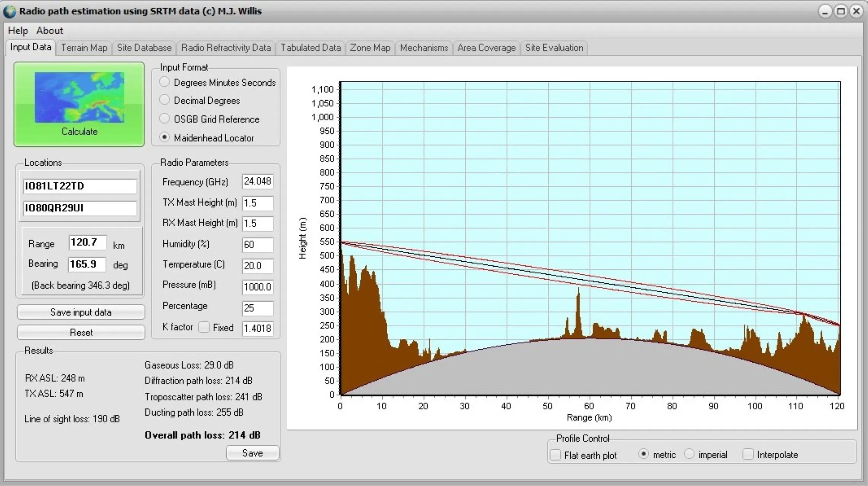The image size is (868, 486).
Task: Select OSGB Grid Reference format
Action: [x=164, y=119]
